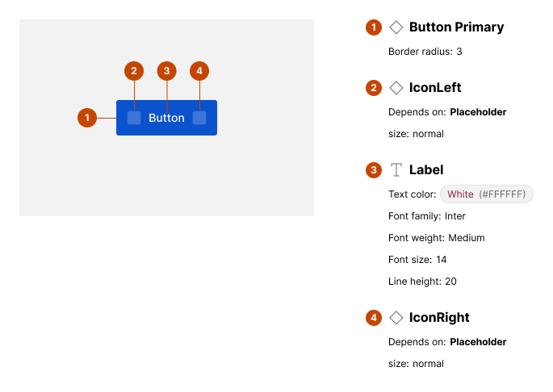Click annotation marker 3 above button label
Viewport: 553px width, 392px height.
click(x=166, y=71)
